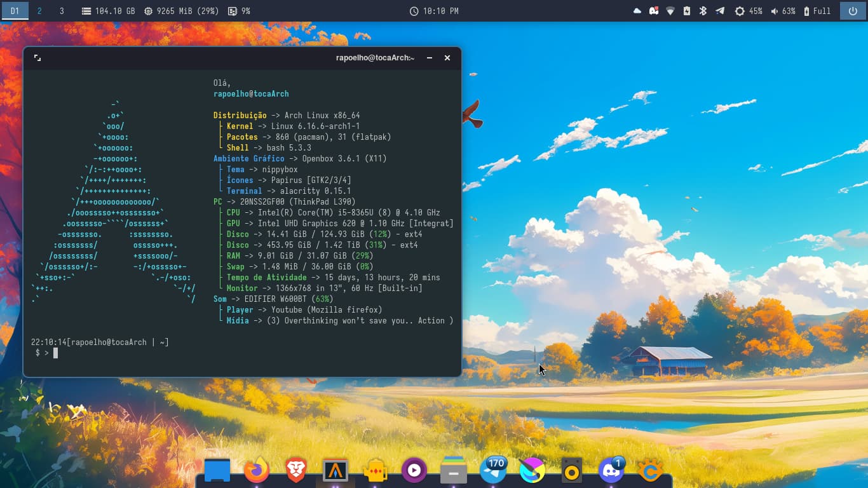Click the brightness 45% indicator
This screenshot has width=868, height=488.
pyautogui.click(x=749, y=11)
